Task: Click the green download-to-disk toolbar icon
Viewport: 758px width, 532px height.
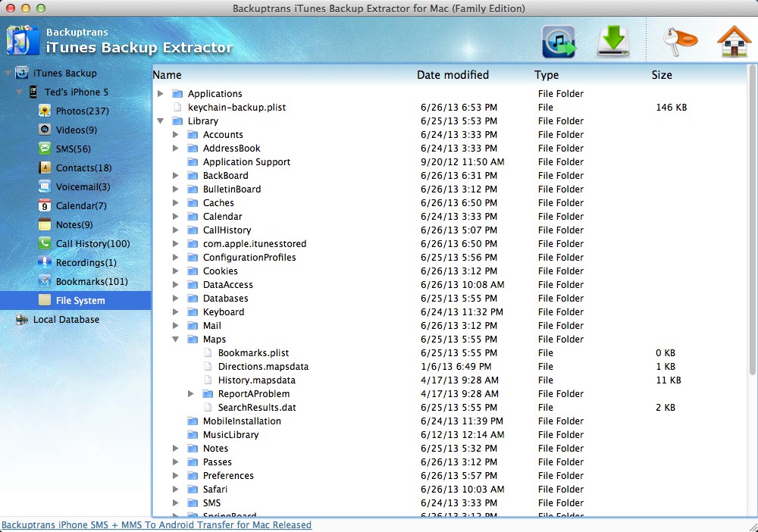Action: pyautogui.click(x=613, y=42)
